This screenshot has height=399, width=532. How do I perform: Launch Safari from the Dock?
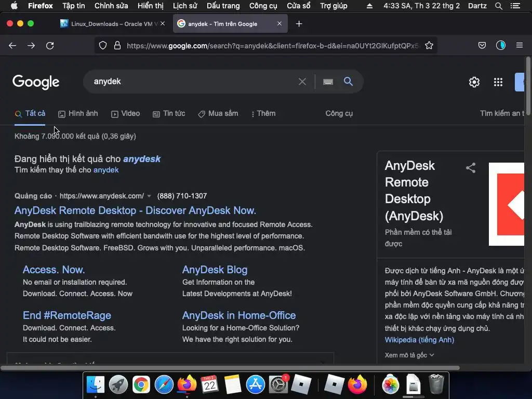point(164,384)
